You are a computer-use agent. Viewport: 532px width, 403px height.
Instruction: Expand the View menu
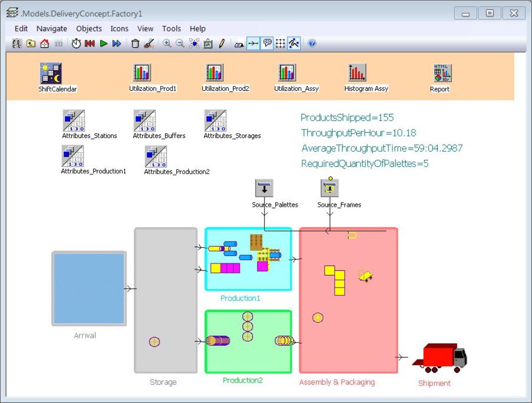pyautogui.click(x=145, y=29)
